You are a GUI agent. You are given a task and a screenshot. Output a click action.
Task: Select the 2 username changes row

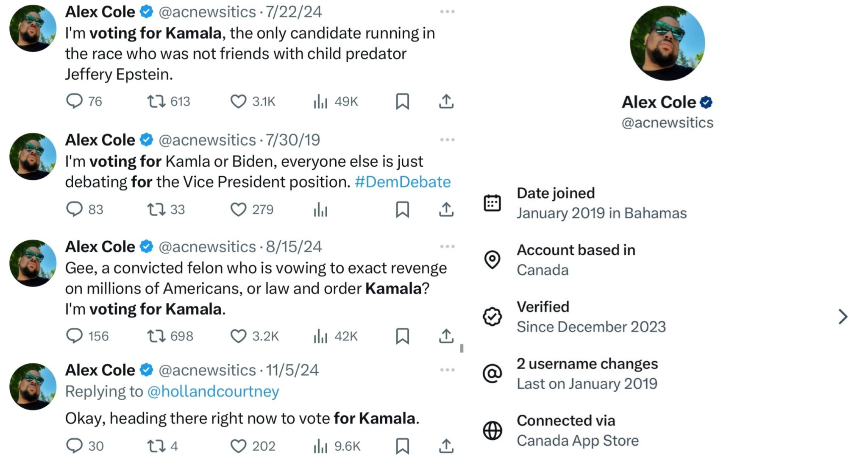[x=587, y=374]
